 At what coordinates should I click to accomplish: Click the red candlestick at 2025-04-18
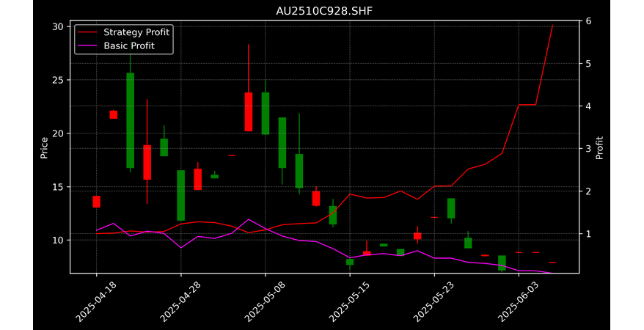[x=97, y=202]
